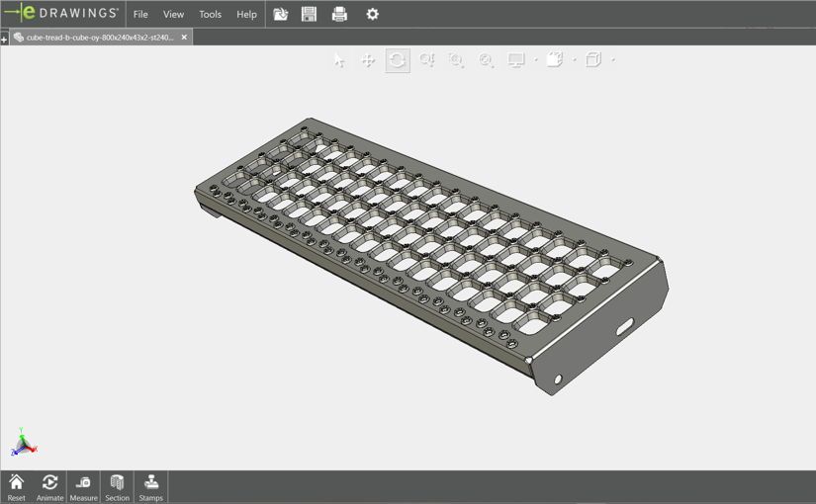Click the Zoom to Fit icon
This screenshot has width=816, height=504.
pos(427,60)
